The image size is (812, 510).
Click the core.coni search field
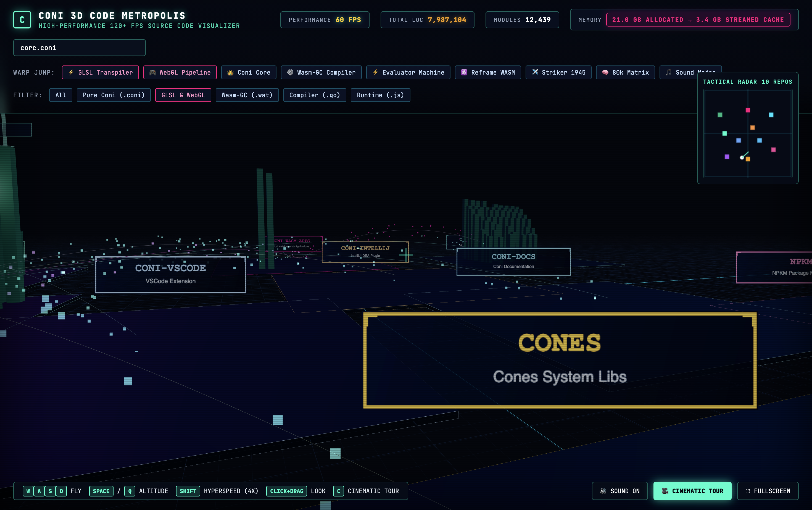[x=80, y=48]
